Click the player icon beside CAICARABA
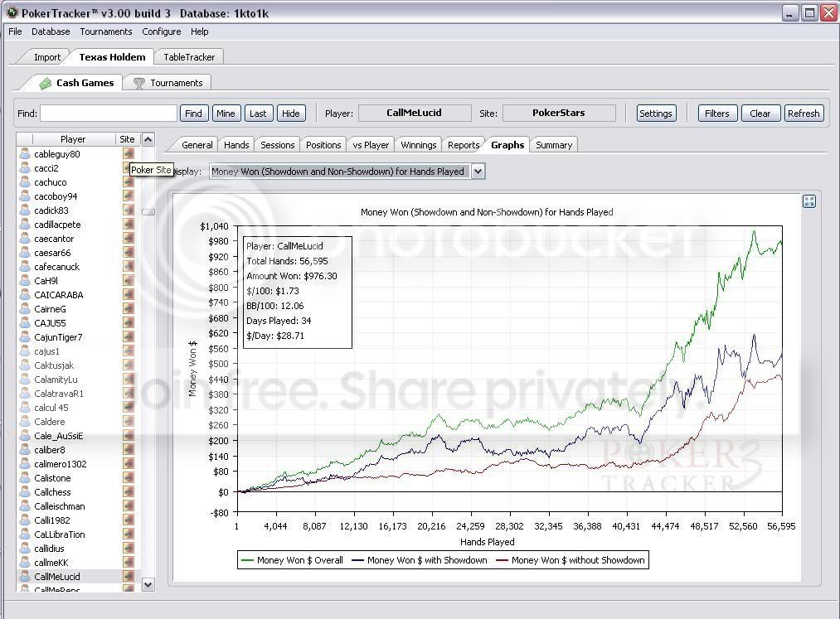 pyautogui.click(x=25, y=294)
